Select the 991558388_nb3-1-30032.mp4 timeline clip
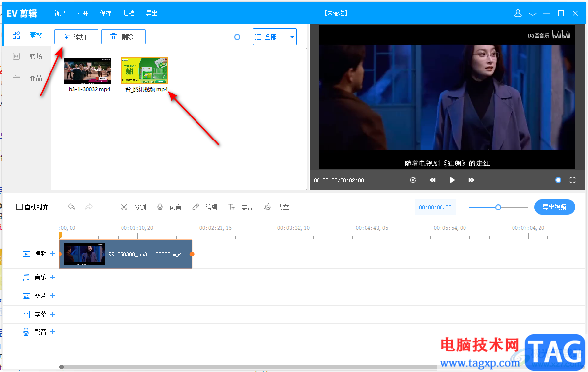 (x=125, y=254)
